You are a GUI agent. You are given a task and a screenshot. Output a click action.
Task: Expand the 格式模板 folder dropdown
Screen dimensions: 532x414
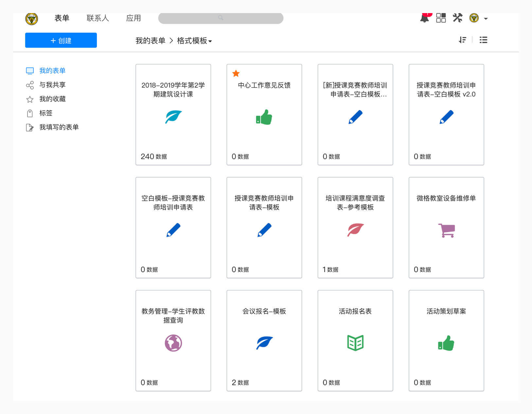tap(194, 41)
